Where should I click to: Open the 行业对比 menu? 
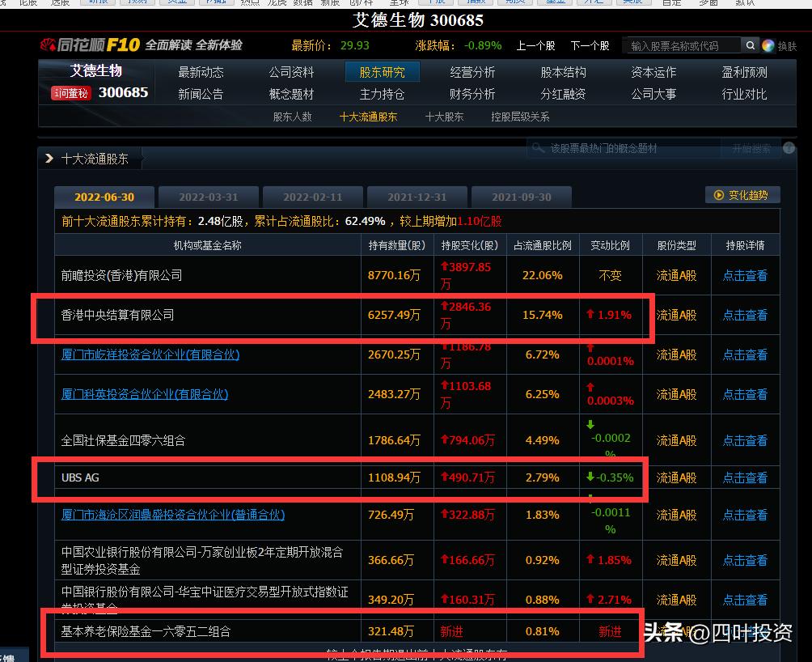click(x=744, y=94)
